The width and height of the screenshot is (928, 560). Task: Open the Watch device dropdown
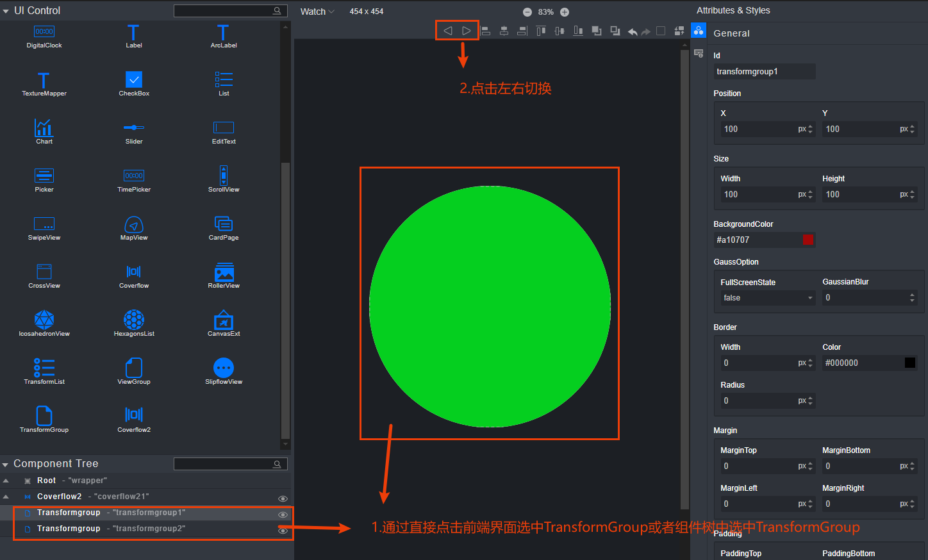click(x=317, y=12)
